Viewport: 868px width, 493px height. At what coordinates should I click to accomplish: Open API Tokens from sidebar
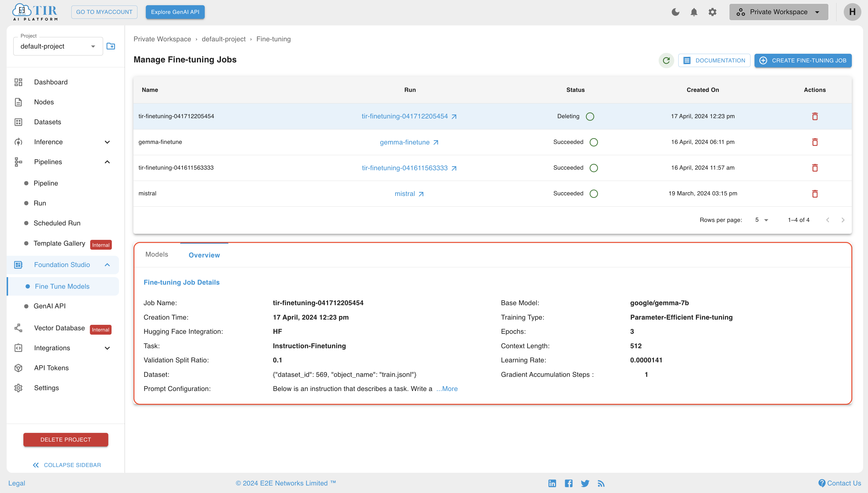click(x=51, y=368)
